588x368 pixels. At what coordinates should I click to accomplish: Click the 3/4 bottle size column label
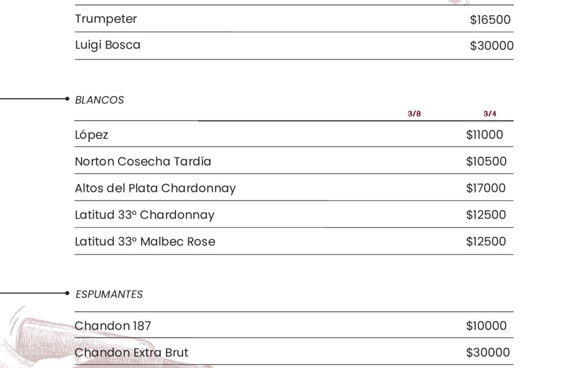coord(489,114)
